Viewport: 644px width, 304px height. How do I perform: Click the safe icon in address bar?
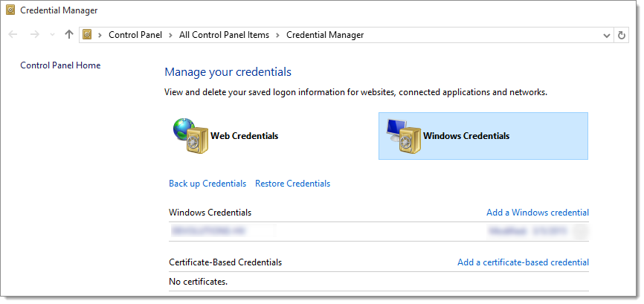click(x=87, y=35)
